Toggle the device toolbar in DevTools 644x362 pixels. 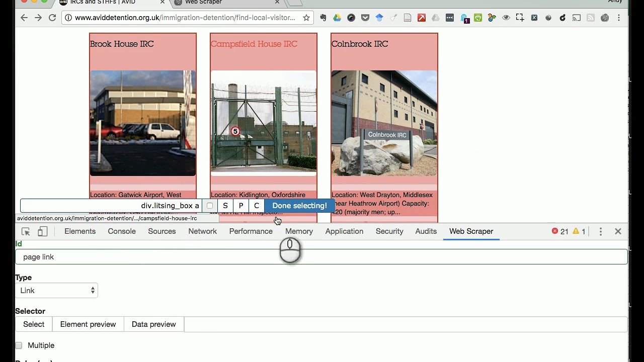tap(43, 231)
